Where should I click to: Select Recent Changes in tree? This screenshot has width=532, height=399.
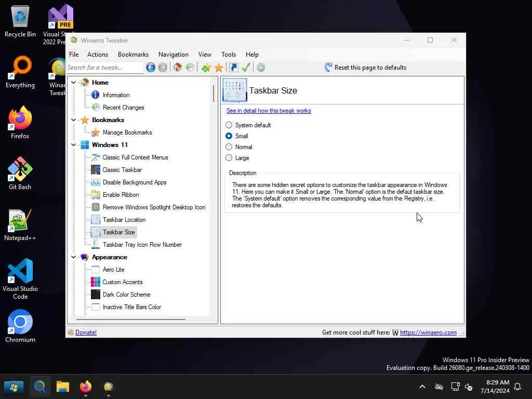(123, 108)
